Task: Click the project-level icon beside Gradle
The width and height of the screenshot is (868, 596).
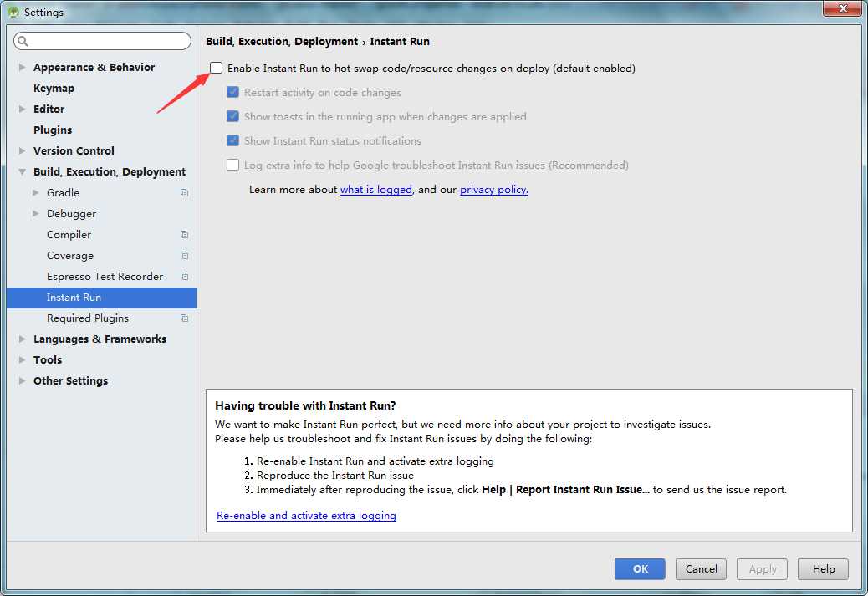Action: point(184,192)
